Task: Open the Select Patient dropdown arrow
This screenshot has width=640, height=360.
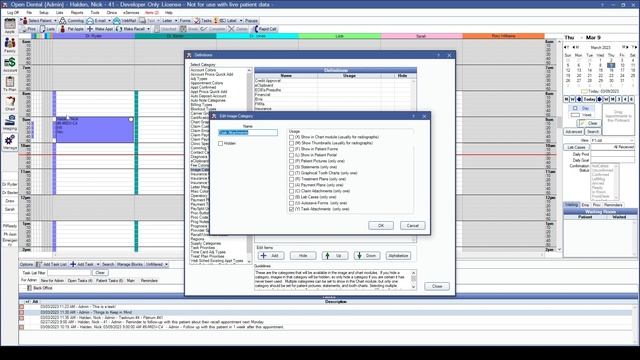Action: coord(56,20)
